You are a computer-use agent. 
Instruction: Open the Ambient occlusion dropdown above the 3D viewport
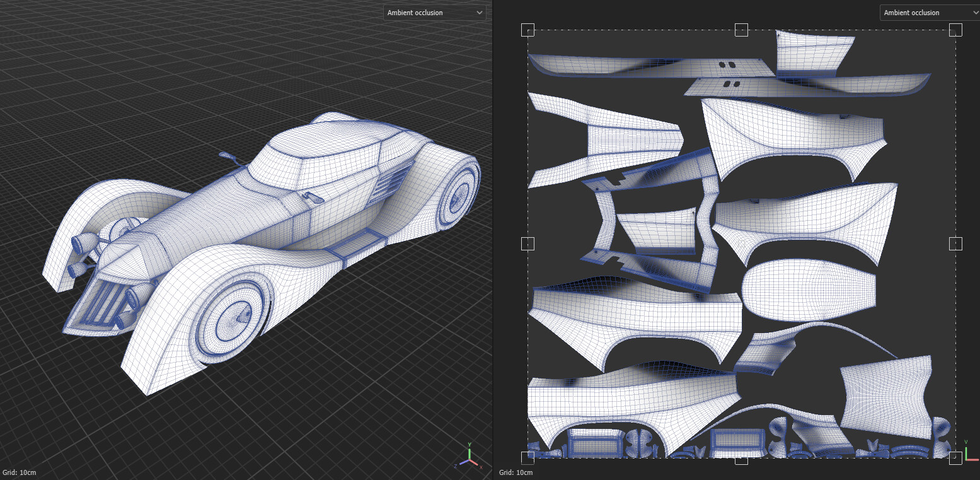click(434, 13)
